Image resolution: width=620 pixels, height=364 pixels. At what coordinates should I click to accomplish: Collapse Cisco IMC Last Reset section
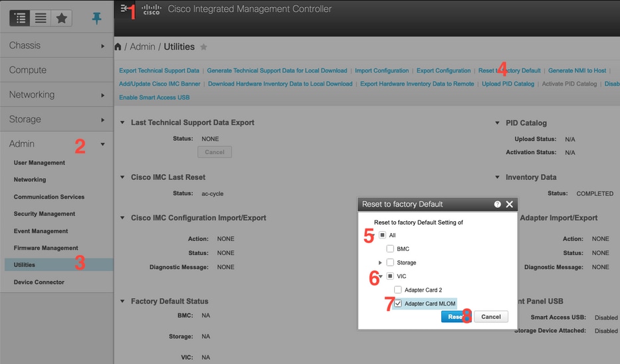(122, 177)
